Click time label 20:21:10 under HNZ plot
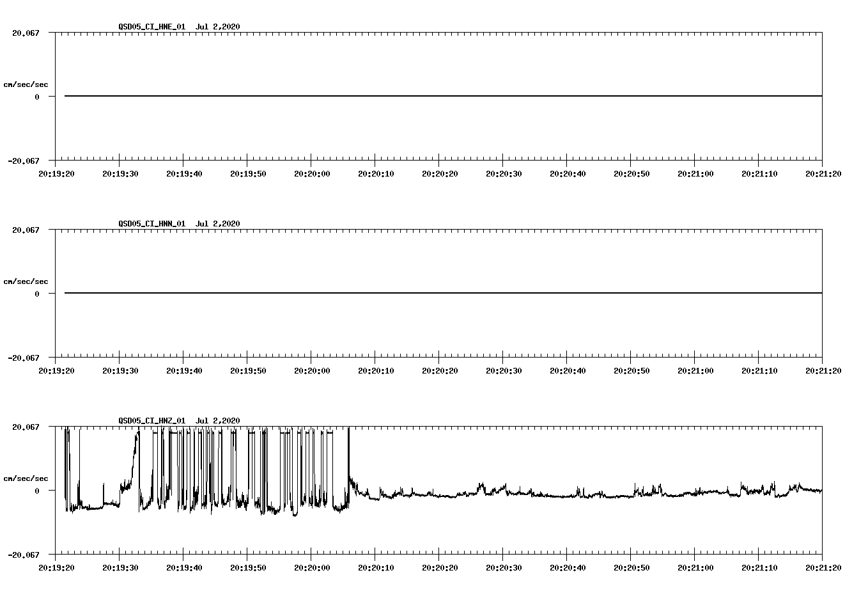The height and width of the screenshot is (591, 868). (759, 568)
